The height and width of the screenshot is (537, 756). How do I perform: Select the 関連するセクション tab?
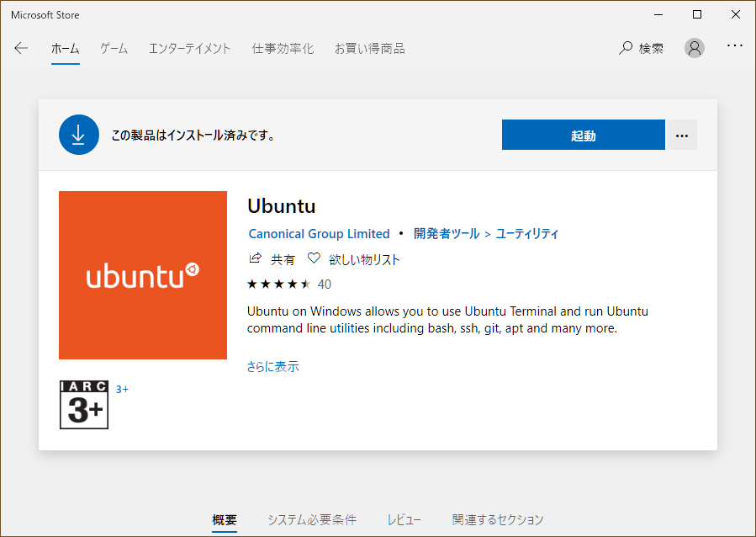coord(498,519)
